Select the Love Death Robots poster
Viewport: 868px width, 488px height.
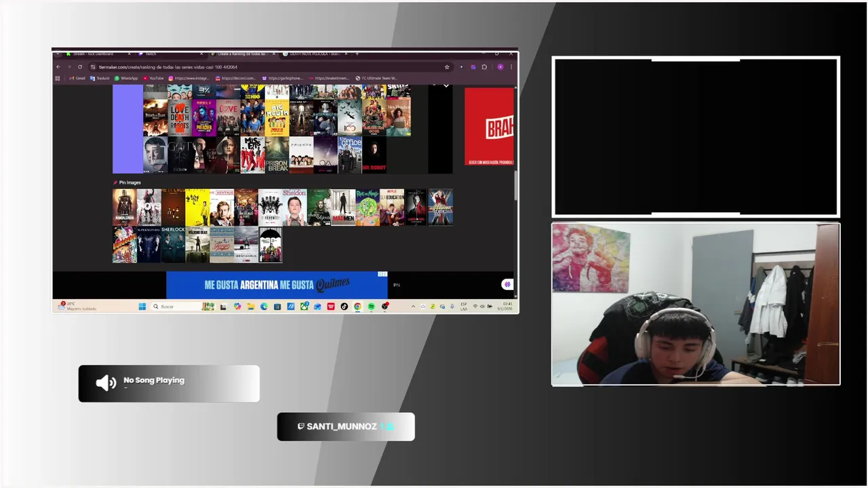coord(179,118)
